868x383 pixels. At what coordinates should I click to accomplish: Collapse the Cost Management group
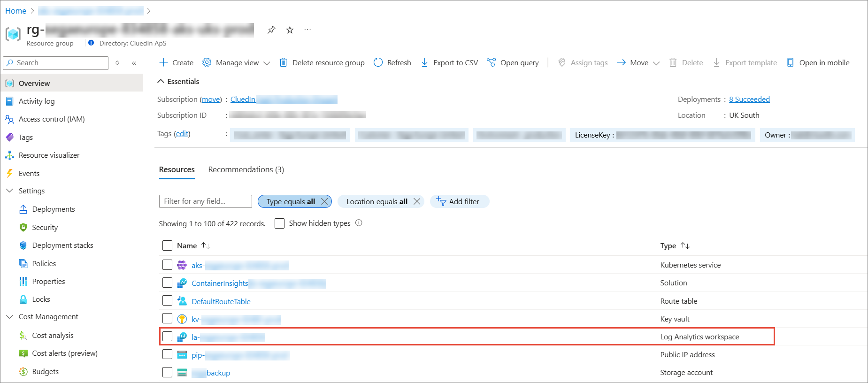click(9, 317)
